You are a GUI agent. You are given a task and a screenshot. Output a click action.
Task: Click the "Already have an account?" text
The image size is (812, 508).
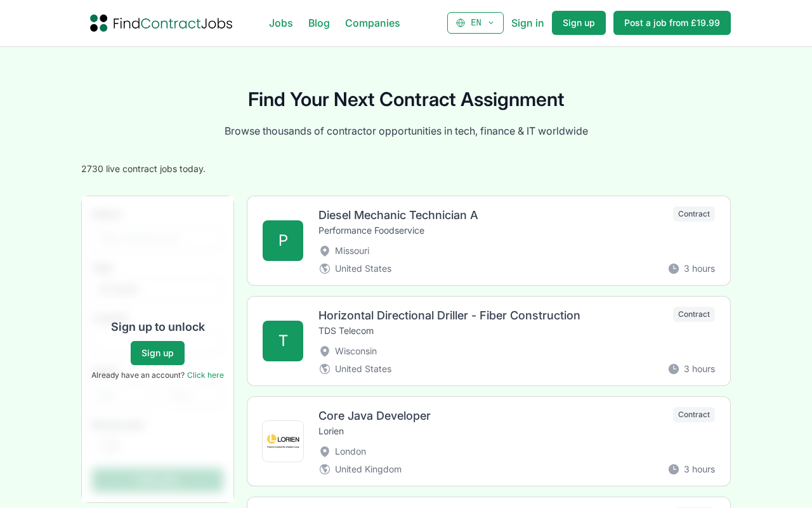pos(138,375)
